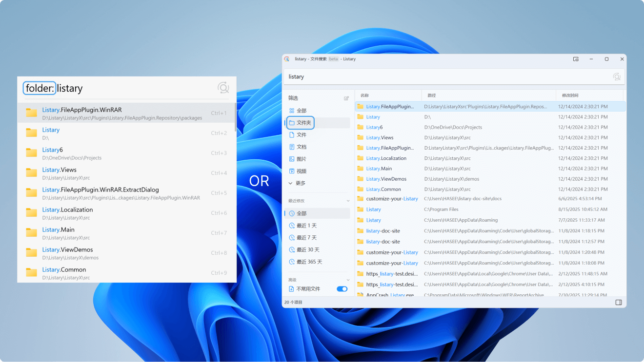Open Listary.Localization in the launcher popup
Image resolution: width=644 pixels, height=362 pixels.
(x=126, y=213)
